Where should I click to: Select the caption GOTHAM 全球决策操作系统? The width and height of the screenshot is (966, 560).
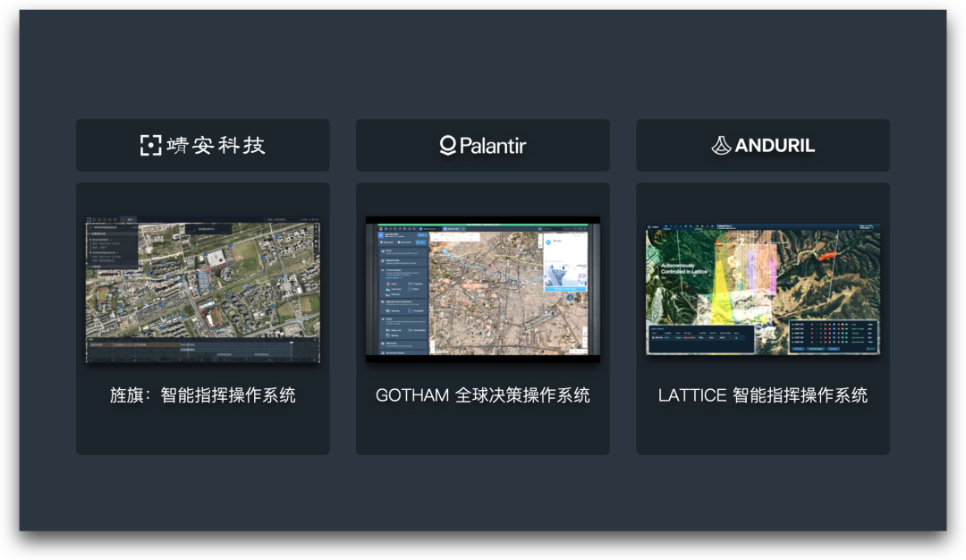click(483, 395)
